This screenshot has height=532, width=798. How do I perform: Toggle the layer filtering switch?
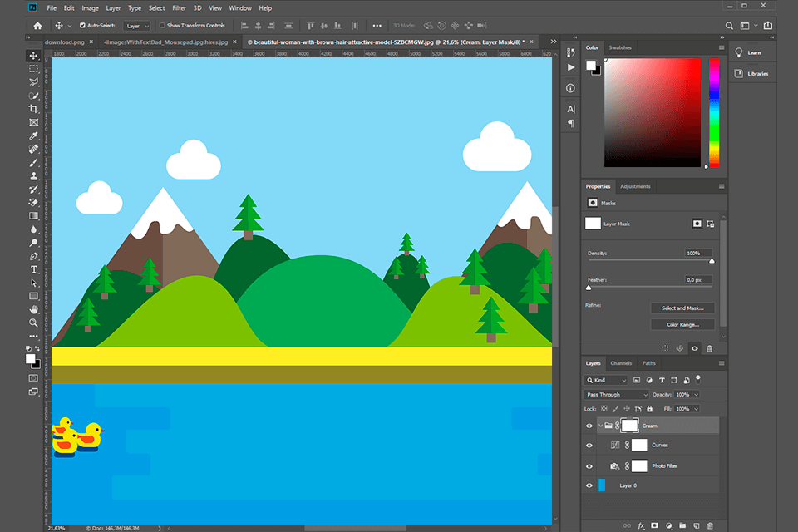click(698, 379)
